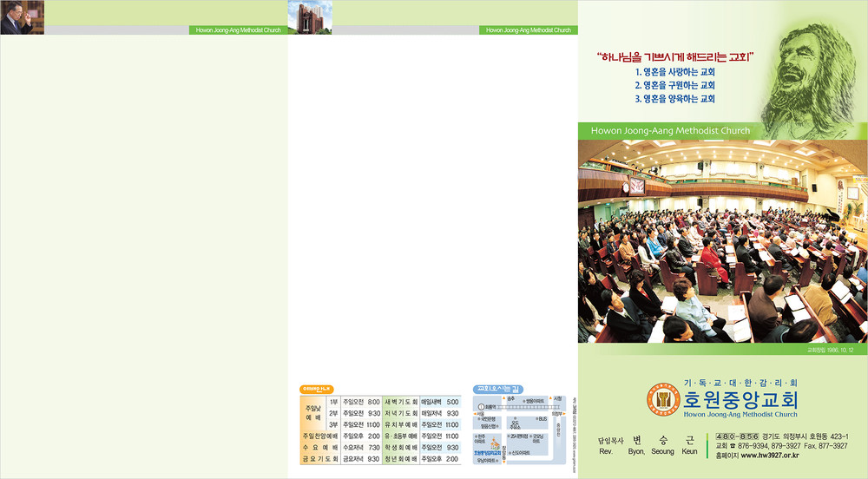This screenshot has height=479, width=868.
Task: Click the 주일낮예배 orange schedule cell
Action: [x=312, y=413]
